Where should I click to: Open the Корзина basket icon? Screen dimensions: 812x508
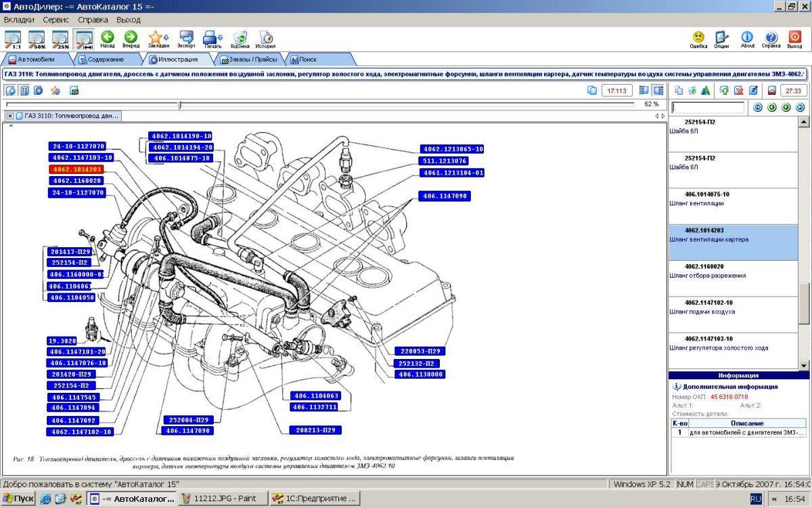(x=240, y=39)
